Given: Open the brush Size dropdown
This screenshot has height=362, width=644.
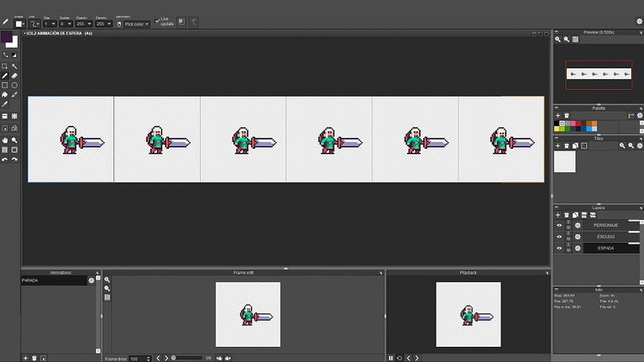Looking at the screenshot, I should coord(49,24).
